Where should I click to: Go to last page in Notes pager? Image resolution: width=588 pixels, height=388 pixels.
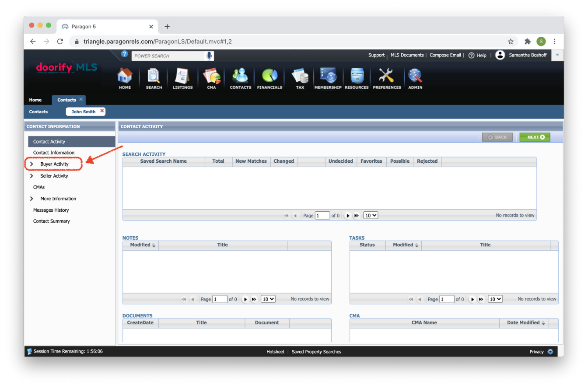pyautogui.click(x=254, y=299)
